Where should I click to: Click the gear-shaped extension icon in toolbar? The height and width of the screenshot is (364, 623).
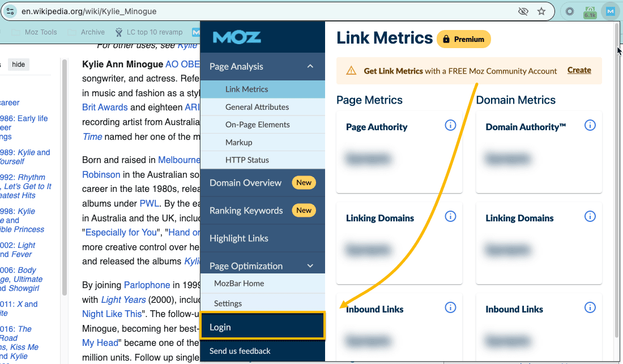click(x=570, y=11)
